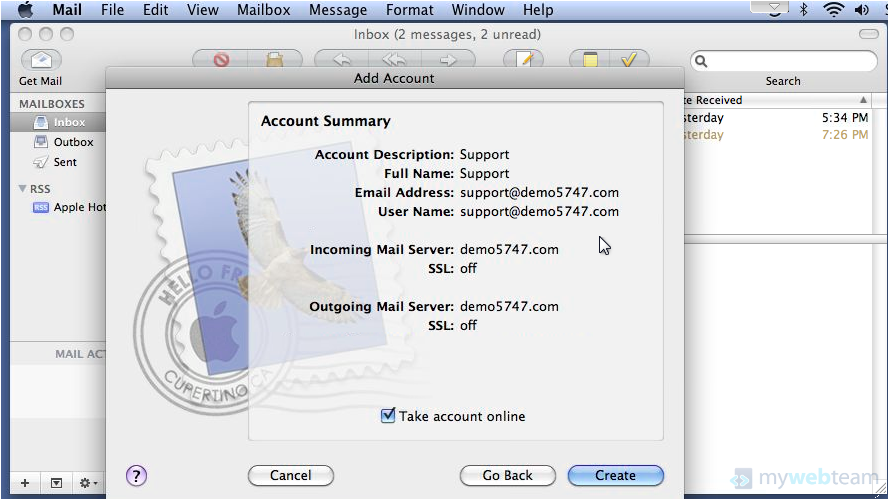The height and width of the screenshot is (500, 889).
Task: Click the Go Back button
Action: (x=506, y=476)
